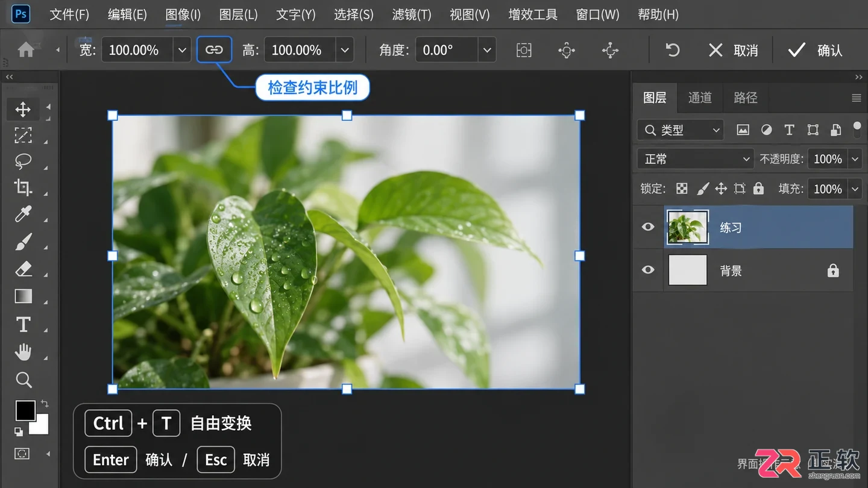Toggle the constrain proportions link button
The image size is (868, 488).
click(214, 50)
